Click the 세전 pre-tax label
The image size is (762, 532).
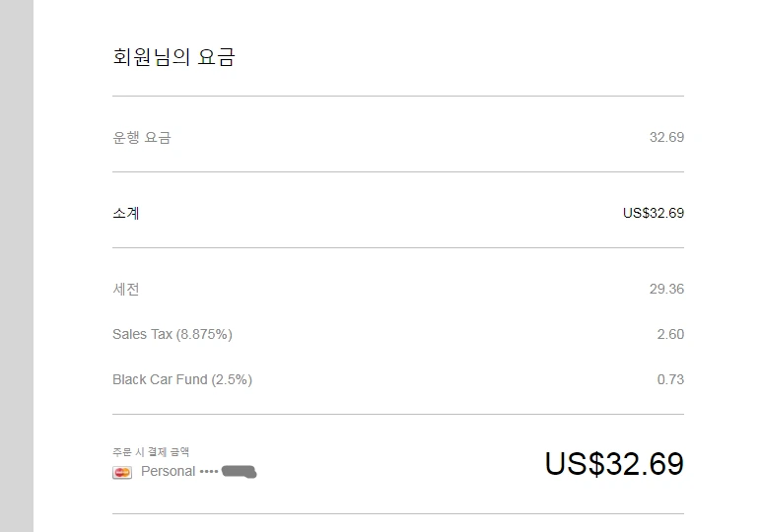tap(126, 289)
